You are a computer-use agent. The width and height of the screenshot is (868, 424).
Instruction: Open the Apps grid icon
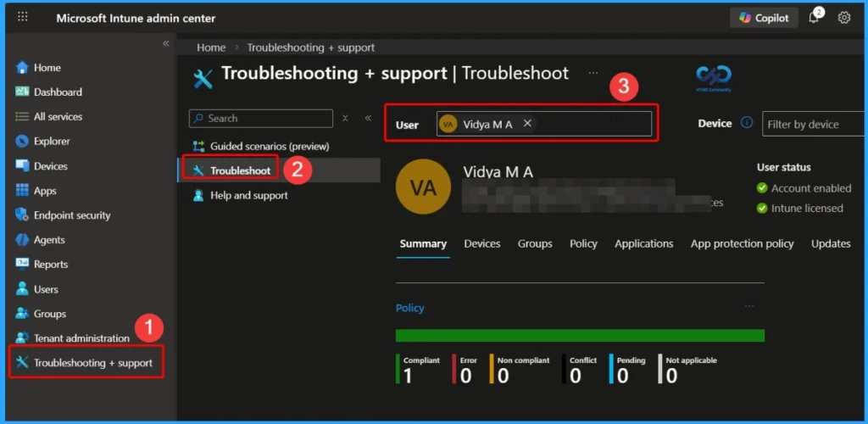coord(22,191)
